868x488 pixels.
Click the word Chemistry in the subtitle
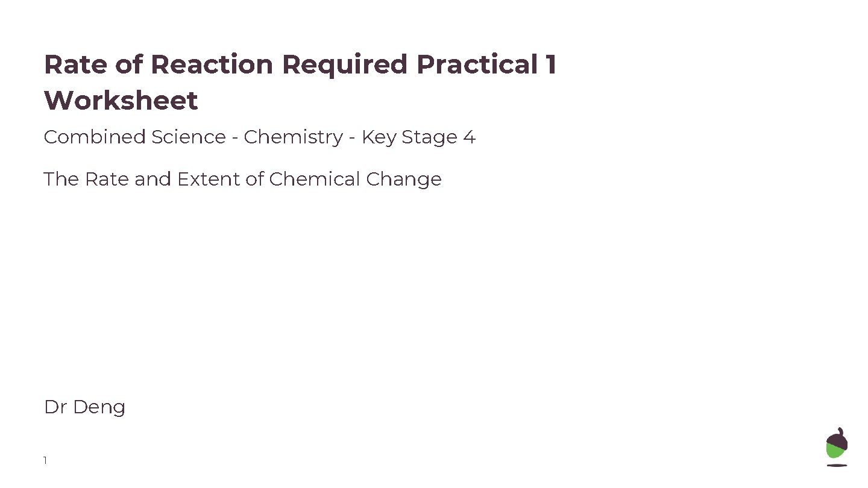293,137
